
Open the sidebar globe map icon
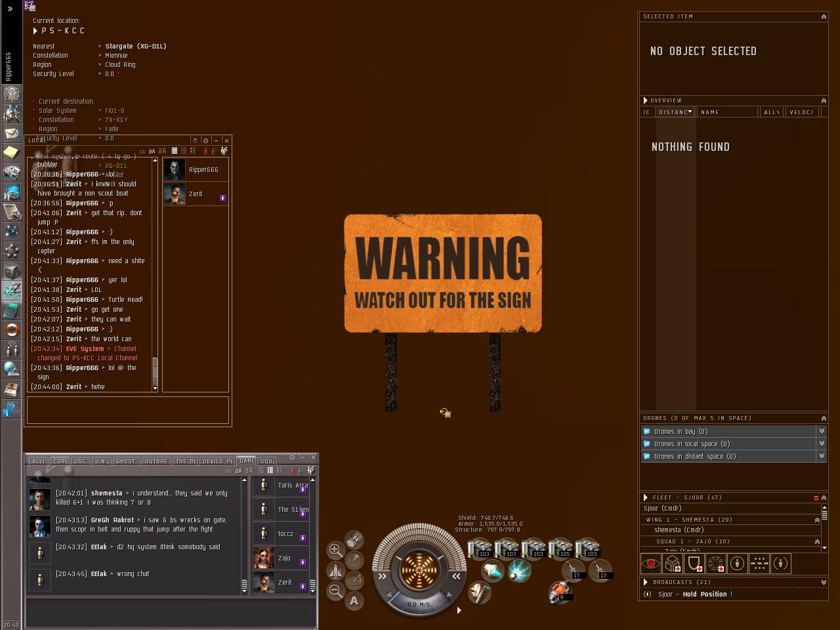point(11,369)
